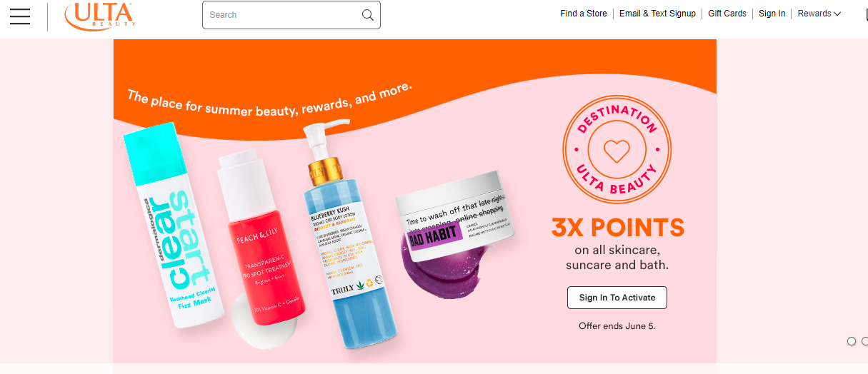Expand the Rewards dropdown

[819, 14]
